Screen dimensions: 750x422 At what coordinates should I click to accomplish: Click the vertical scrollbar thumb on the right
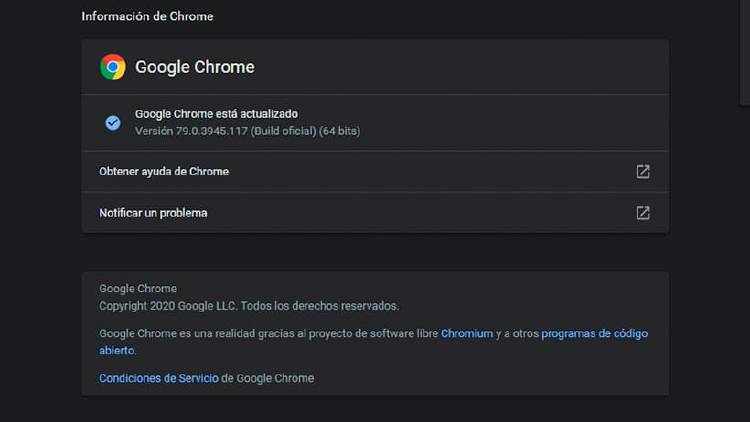tap(745, 50)
